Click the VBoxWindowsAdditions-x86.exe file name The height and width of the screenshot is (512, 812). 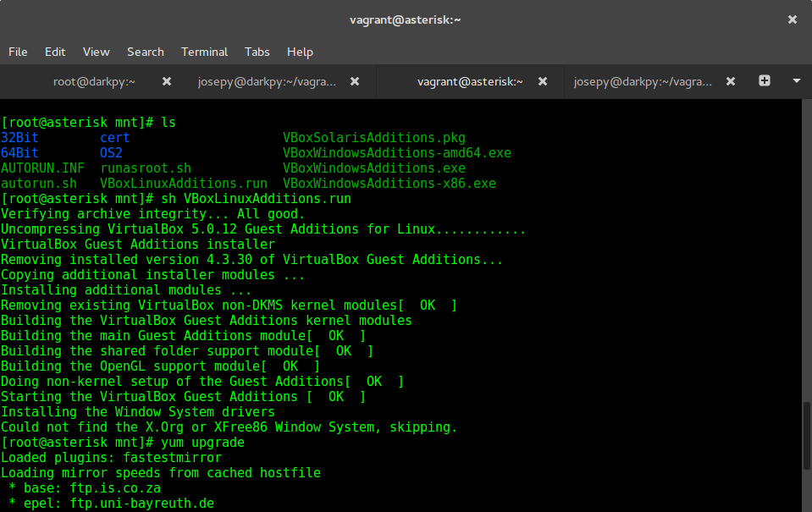coord(389,184)
